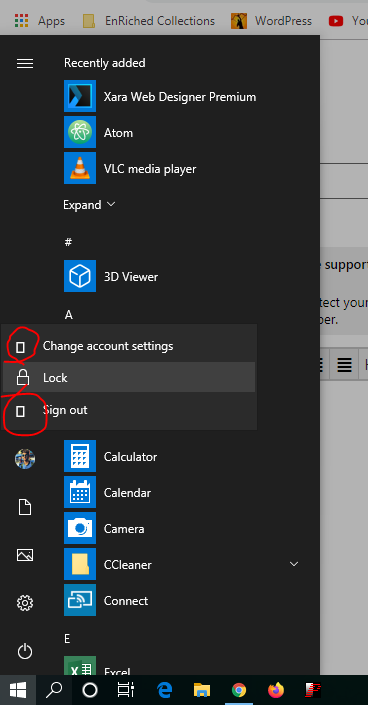Expand the Recently added list

coord(89,205)
